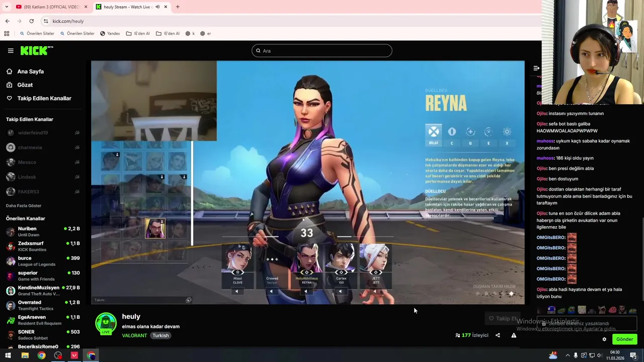Click the heuly streamer avatar
644x362 pixels.
[x=106, y=324]
